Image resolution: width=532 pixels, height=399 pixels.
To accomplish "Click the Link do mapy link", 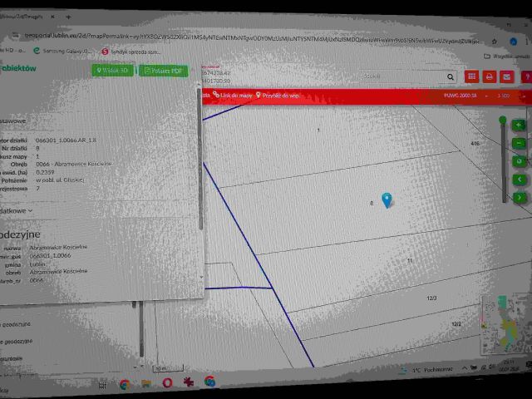I will click(233, 95).
